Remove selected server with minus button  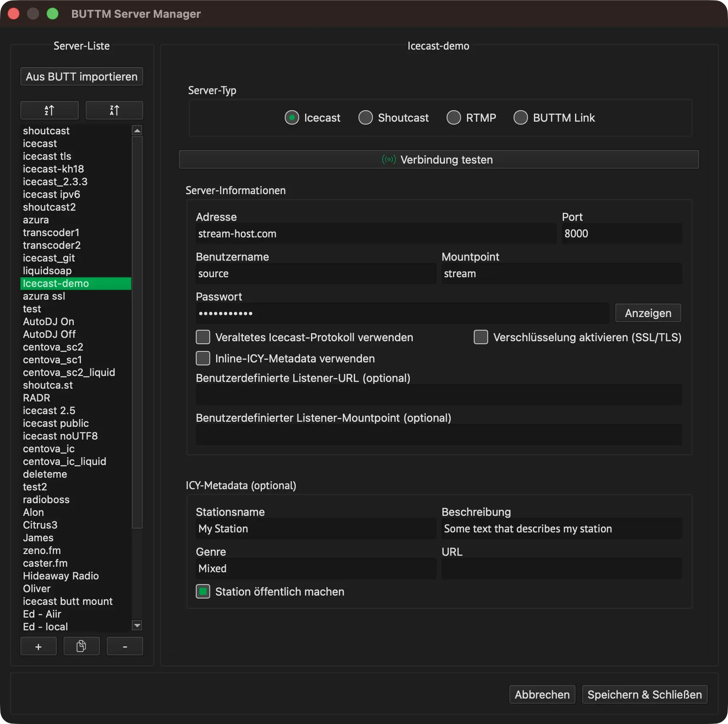pos(125,646)
